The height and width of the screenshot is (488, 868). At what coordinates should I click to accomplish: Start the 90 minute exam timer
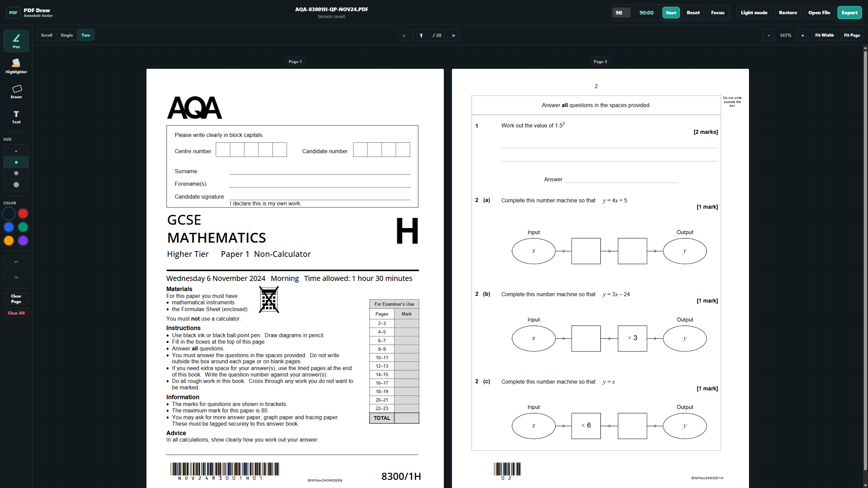pos(671,12)
